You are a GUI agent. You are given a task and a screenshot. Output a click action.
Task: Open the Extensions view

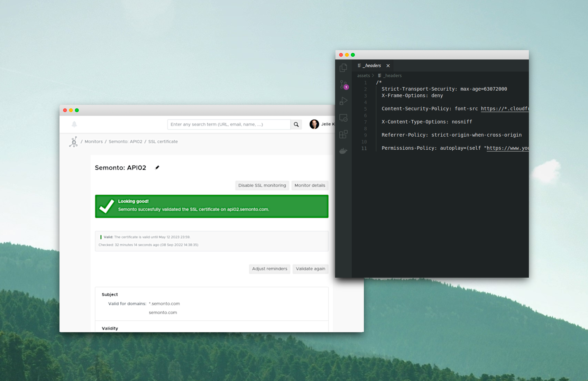(x=343, y=134)
